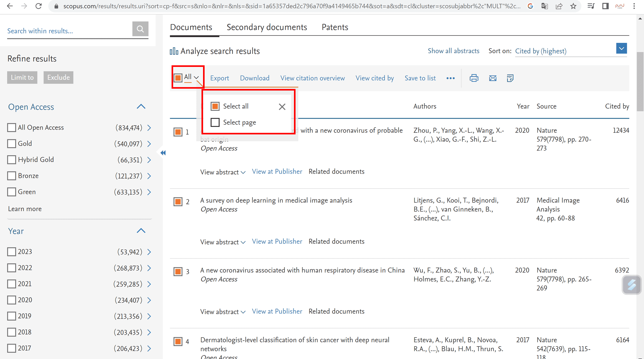Click the Learn more link

click(25, 209)
